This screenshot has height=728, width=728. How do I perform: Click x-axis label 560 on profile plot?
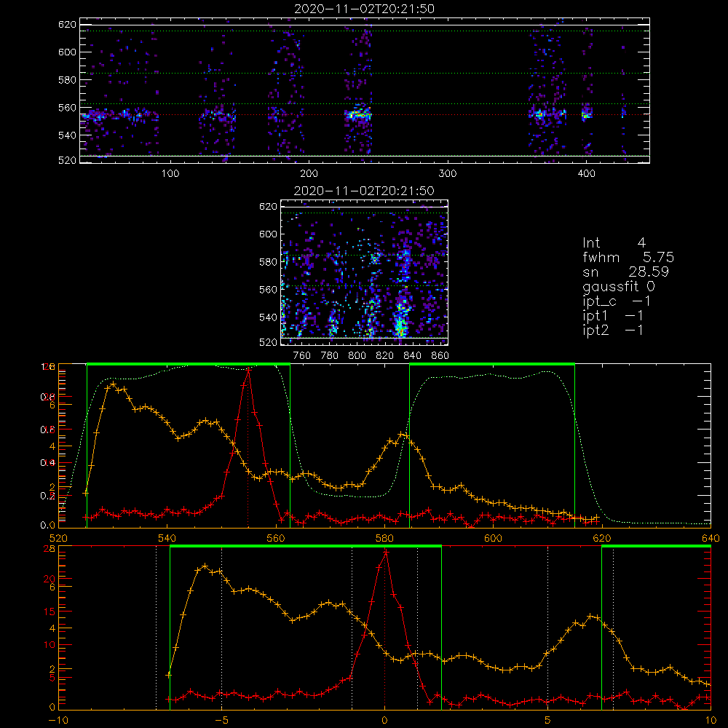click(276, 539)
